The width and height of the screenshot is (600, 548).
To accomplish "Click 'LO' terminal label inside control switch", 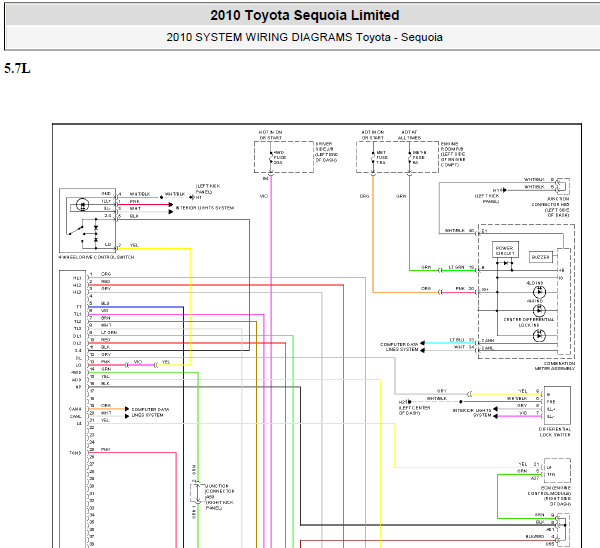I will pyautogui.click(x=108, y=244).
